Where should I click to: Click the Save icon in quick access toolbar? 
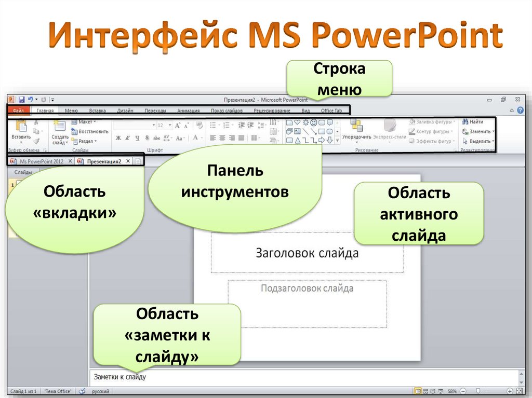[21, 99]
